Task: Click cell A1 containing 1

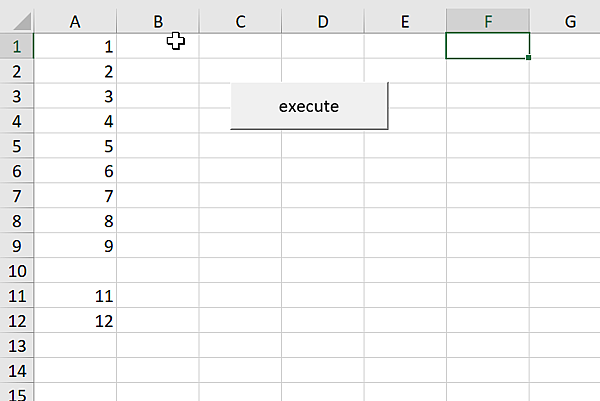Action: (76, 46)
